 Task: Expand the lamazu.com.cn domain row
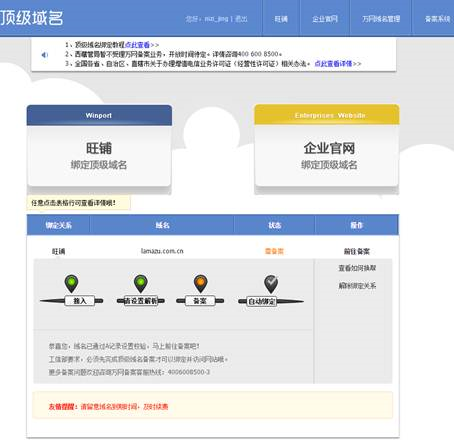pos(213,251)
